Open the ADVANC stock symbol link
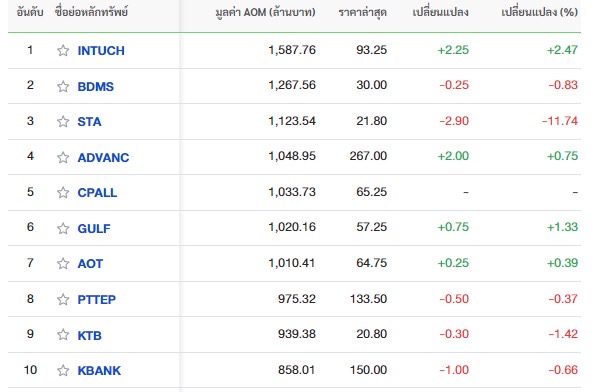This screenshot has width=600, height=392. pos(103,157)
